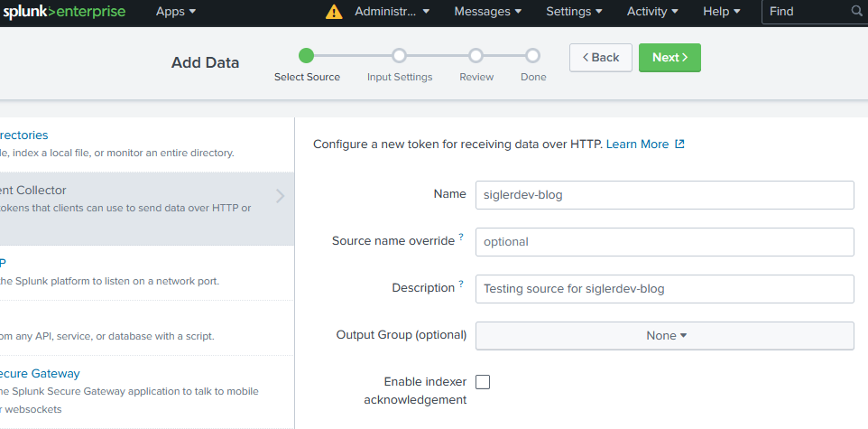Show Description help question mark

[x=461, y=284]
